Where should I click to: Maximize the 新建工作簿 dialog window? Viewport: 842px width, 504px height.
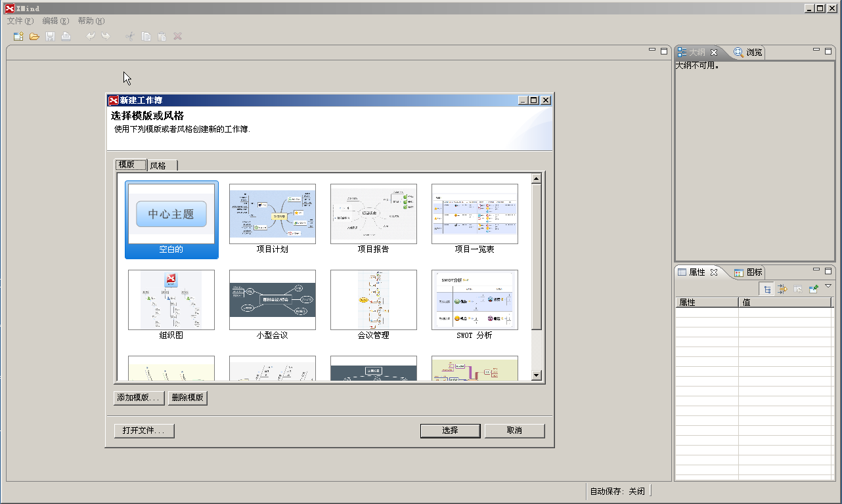pyautogui.click(x=534, y=100)
